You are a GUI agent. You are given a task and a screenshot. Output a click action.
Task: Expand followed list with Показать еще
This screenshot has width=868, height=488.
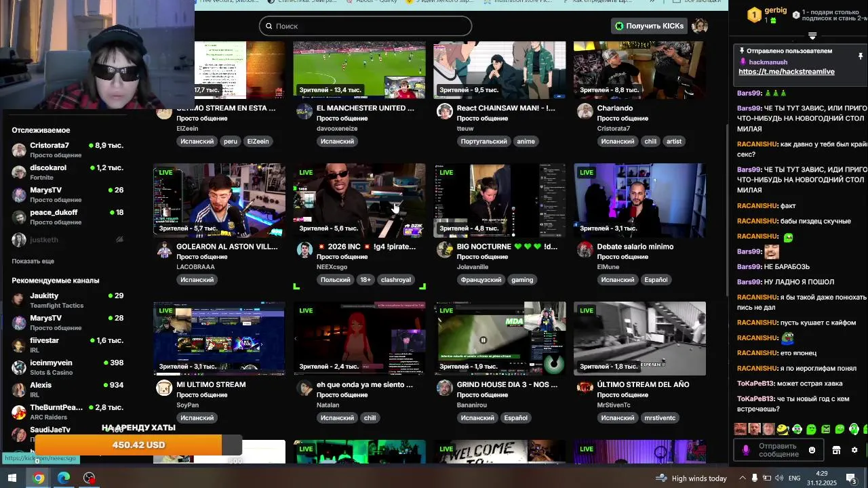[33, 261]
